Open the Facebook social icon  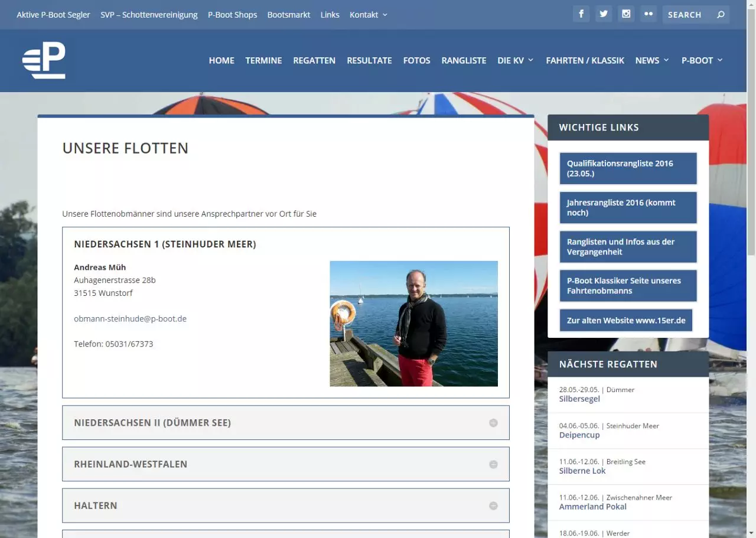pyautogui.click(x=581, y=14)
